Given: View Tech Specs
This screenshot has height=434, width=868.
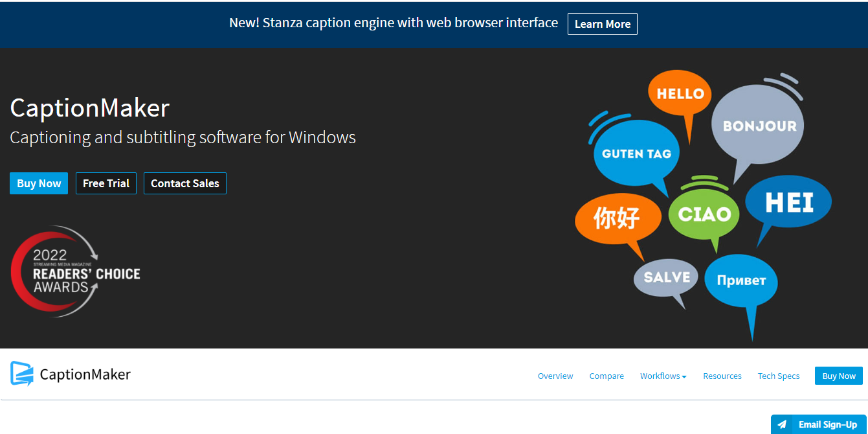Looking at the screenshot, I should tap(779, 376).
